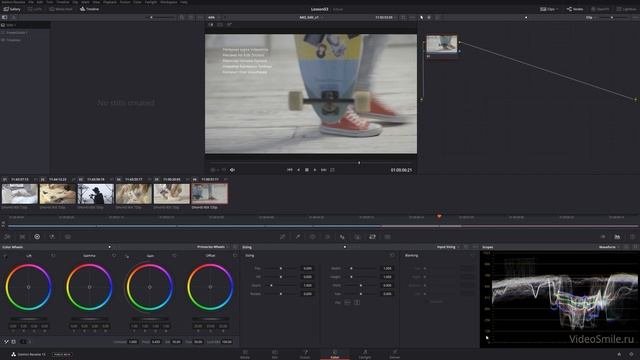
Task: Select the Sizing palette icon
Action: (x=372, y=237)
